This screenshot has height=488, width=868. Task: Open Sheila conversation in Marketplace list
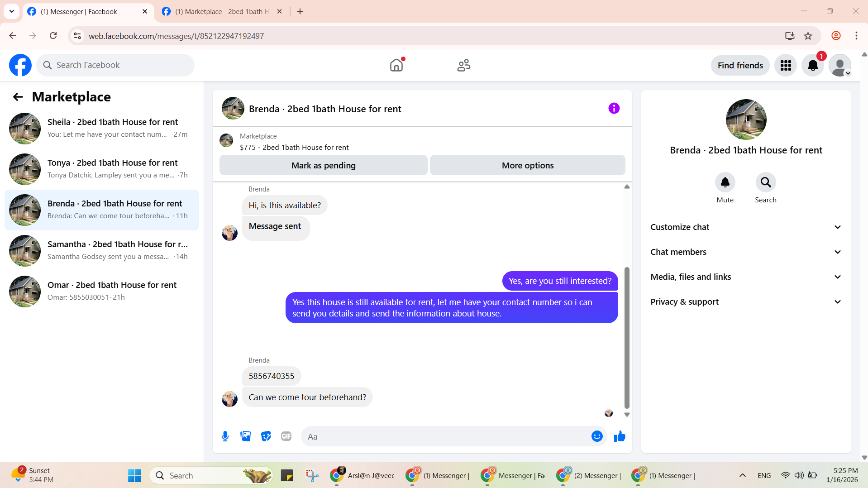[x=102, y=129]
